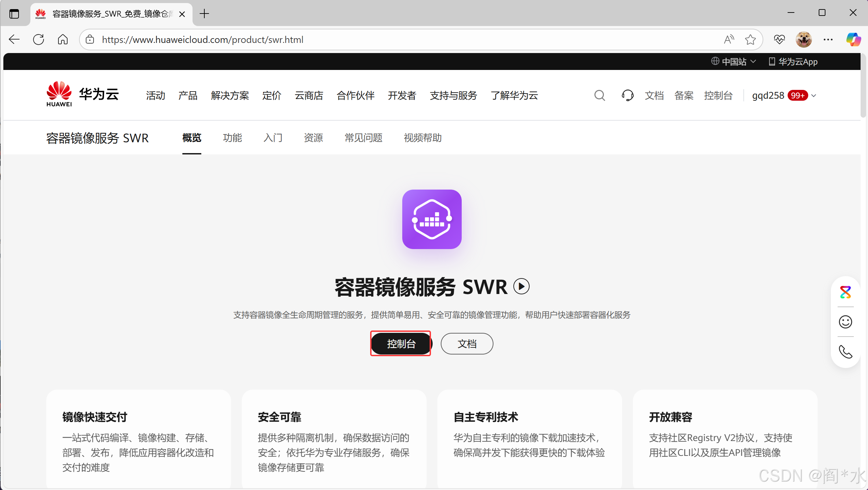Open customer service headset icon
Image resolution: width=868 pixels, height=490 pixels.
click(627, 96)
